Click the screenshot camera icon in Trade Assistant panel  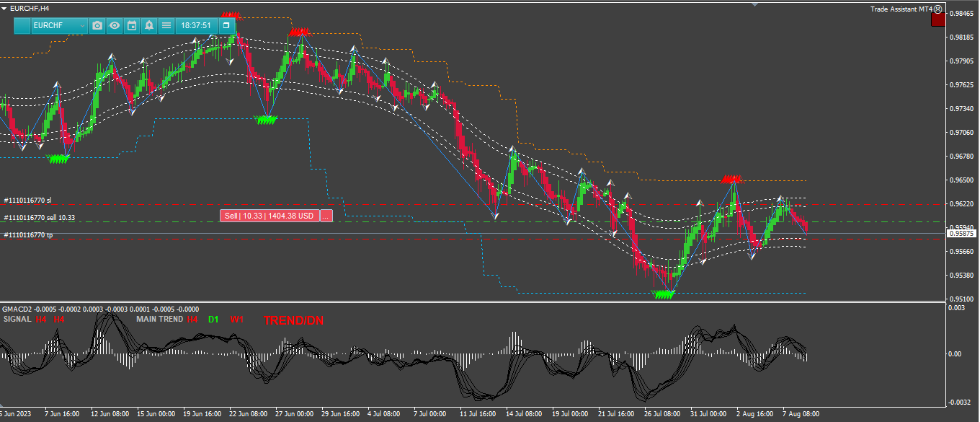coord(97,25)
